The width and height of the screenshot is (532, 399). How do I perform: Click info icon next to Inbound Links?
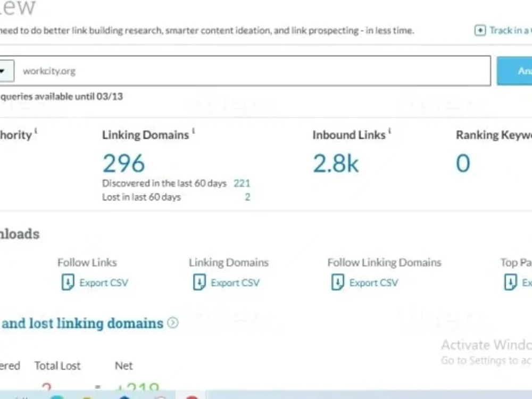(x=390, y=131)
